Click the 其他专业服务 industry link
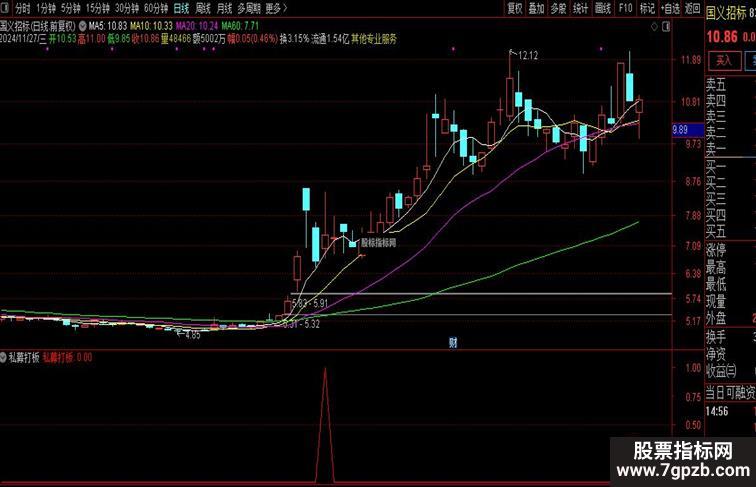The height and width of the screenshot is (487, 756). (x=374, y=39)
